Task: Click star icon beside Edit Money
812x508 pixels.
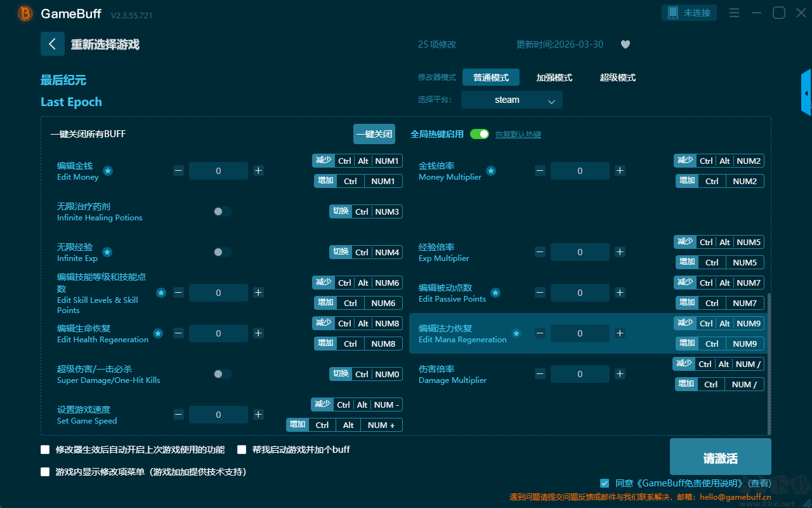Action: 108,171
